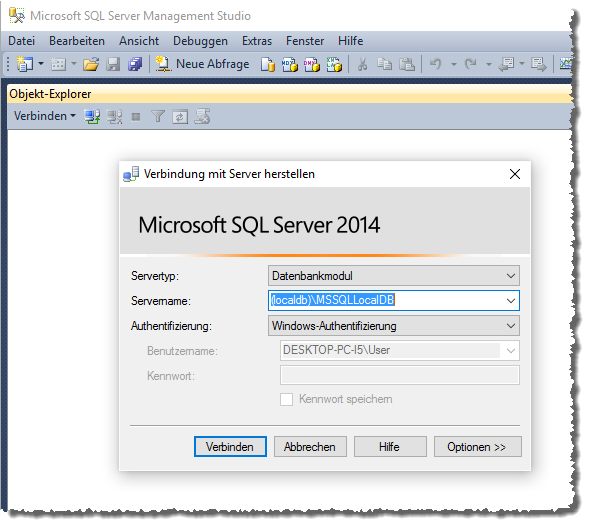This screenshot has height=528, width=591.
Task: Click the Neue Abfrage button
Action: (x=202, y=64)
